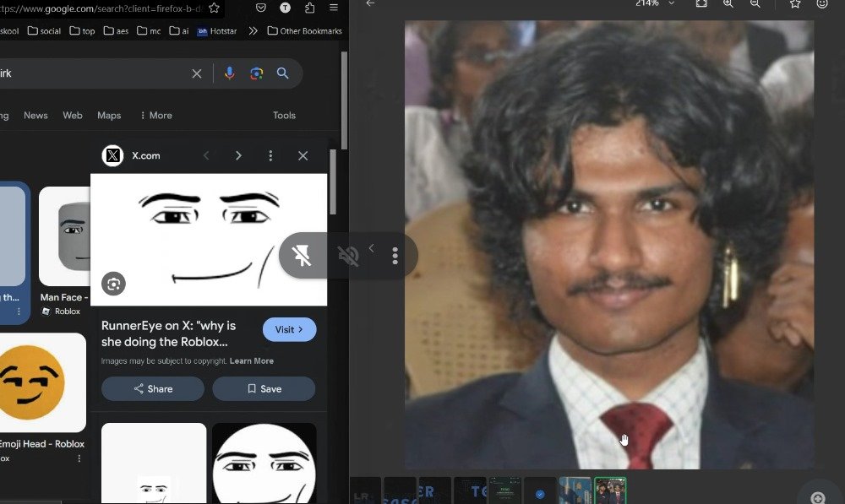Go to previous image in preview panel
The height and width of the screenshot is (504, 845).
(206, 155)
